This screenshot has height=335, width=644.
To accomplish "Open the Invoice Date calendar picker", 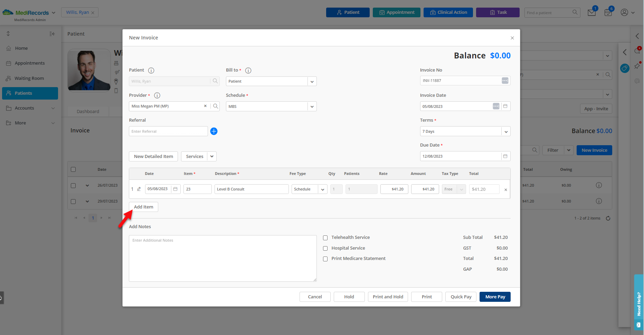I will (505, 106).
